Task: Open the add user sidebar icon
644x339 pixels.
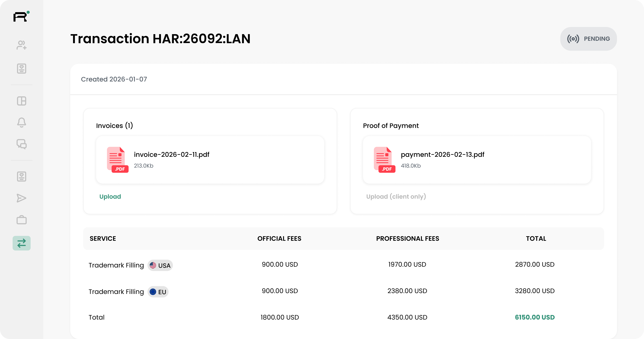Action: [21, 45]
